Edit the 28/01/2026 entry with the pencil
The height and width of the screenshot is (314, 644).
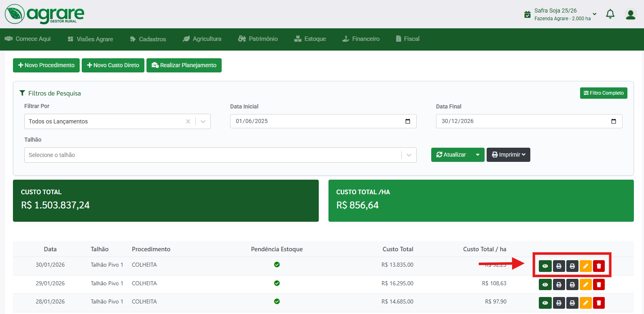coord(585,303)
